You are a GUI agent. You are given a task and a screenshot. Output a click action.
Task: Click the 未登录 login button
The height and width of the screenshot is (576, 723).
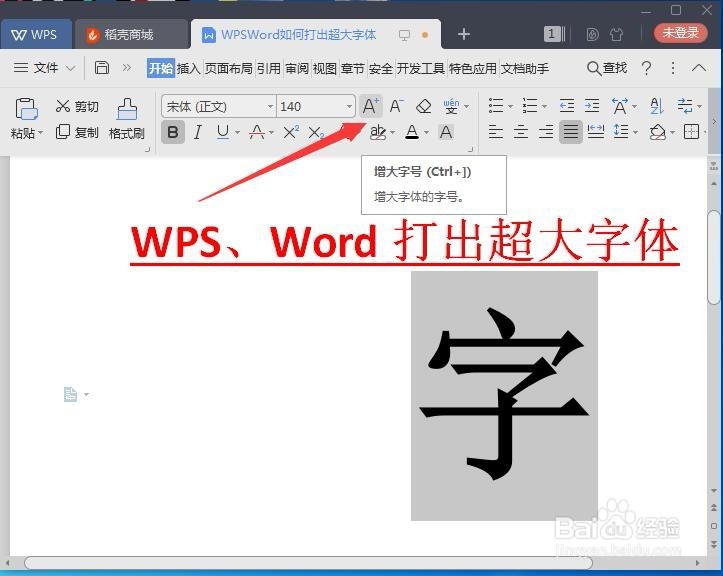click(x=681, y=33)
